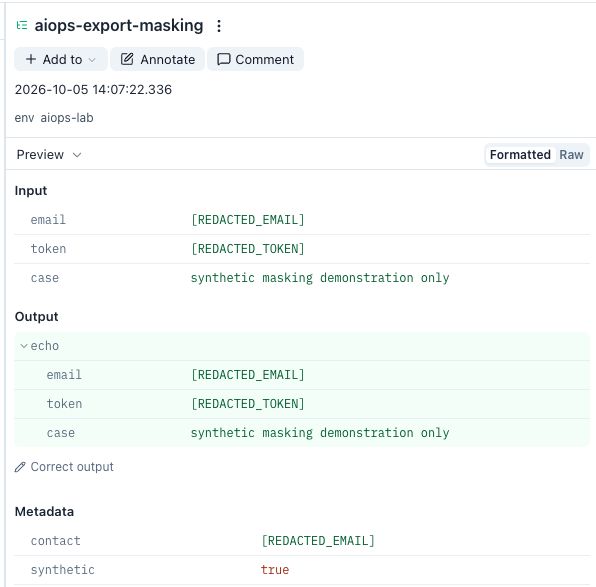Click the token key under echo
596x587 pixels.
(64, 404)
